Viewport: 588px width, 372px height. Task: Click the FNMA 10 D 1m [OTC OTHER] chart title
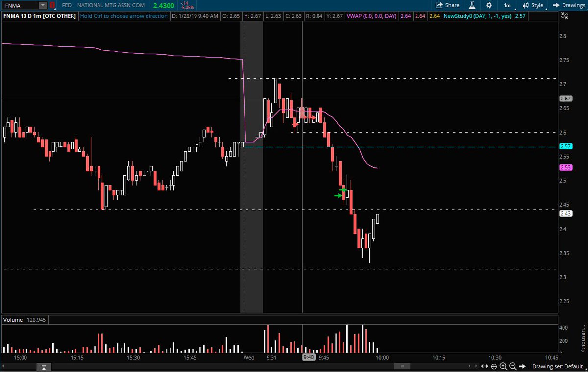pyautogui.click(x=40, y=16)
